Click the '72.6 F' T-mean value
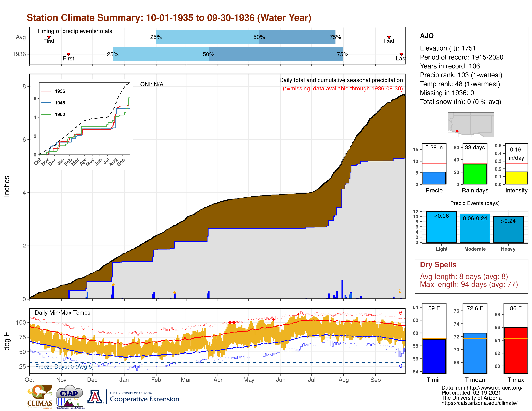 tap(475, 308)
